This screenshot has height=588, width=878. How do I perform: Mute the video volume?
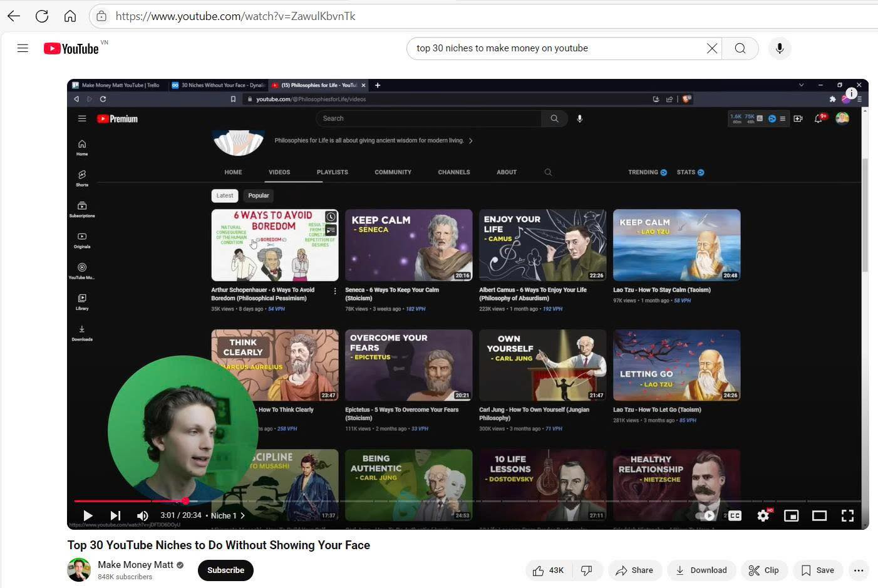click(143, 515)
